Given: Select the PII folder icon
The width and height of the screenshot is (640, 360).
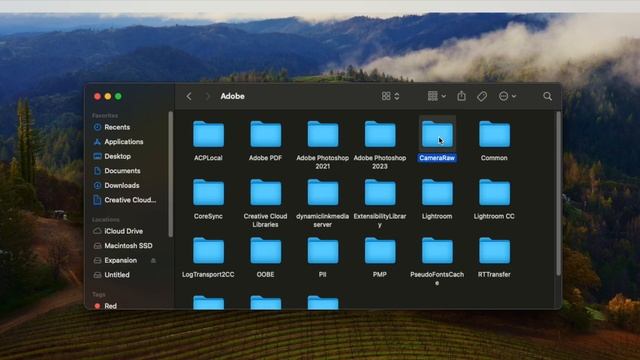Looking at the screenshot, I should pos(323,251).
